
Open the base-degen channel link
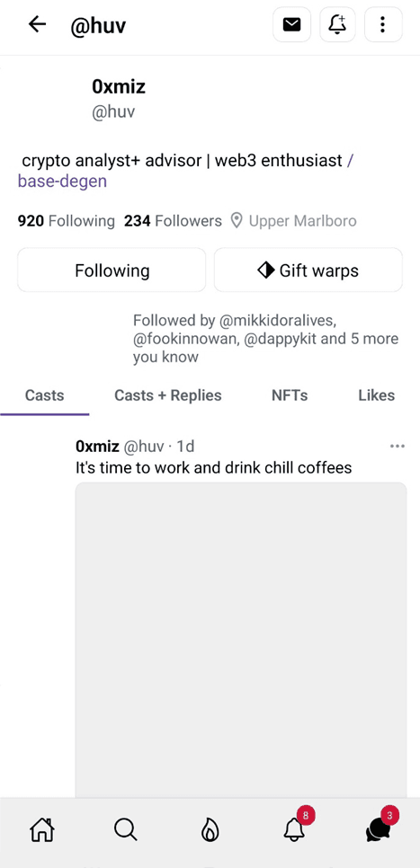click(62, 181)
